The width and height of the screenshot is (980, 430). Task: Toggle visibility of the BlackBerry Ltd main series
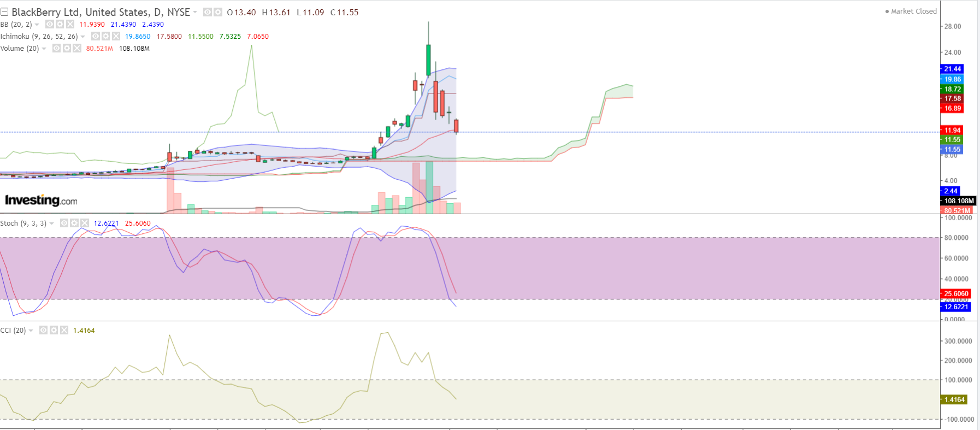pyautogui.click(x=208, y=12)
